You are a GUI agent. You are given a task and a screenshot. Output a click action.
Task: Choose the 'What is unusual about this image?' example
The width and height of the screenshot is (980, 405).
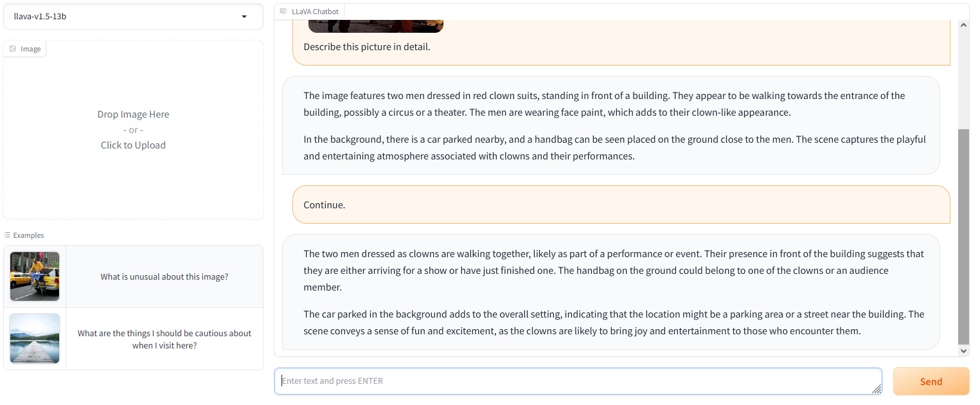tap(165, 276)
